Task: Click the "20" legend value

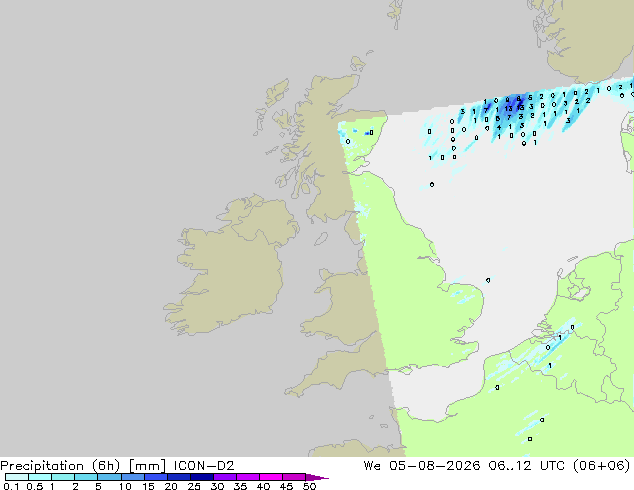Action: 171,486
